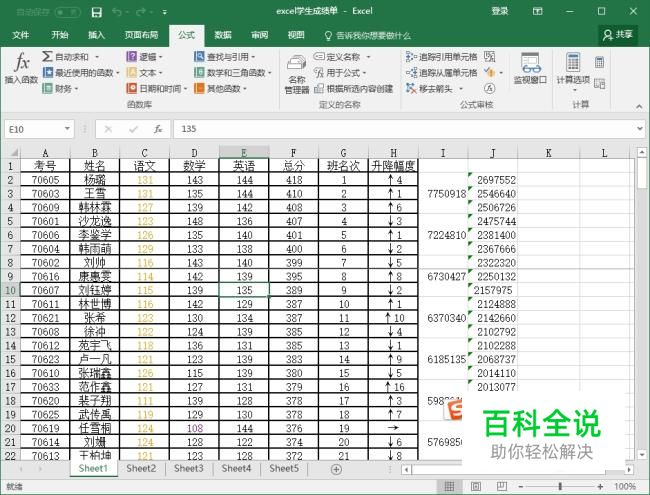Switch to the Home tab

(x=60, y=35)
